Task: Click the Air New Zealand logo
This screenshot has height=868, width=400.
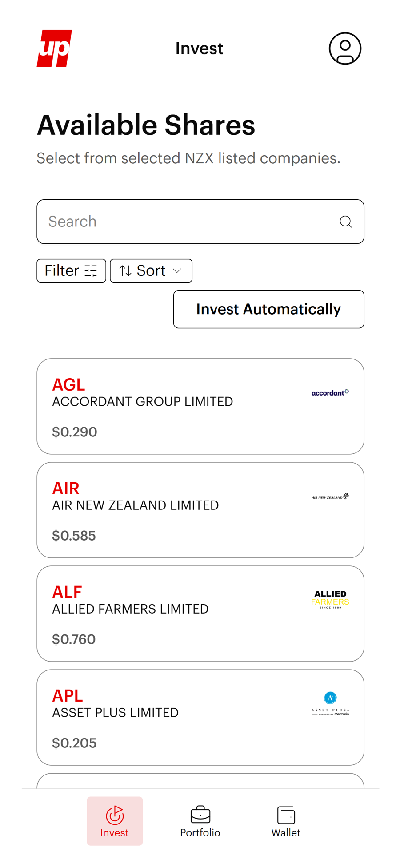Action: pos(330,496)
